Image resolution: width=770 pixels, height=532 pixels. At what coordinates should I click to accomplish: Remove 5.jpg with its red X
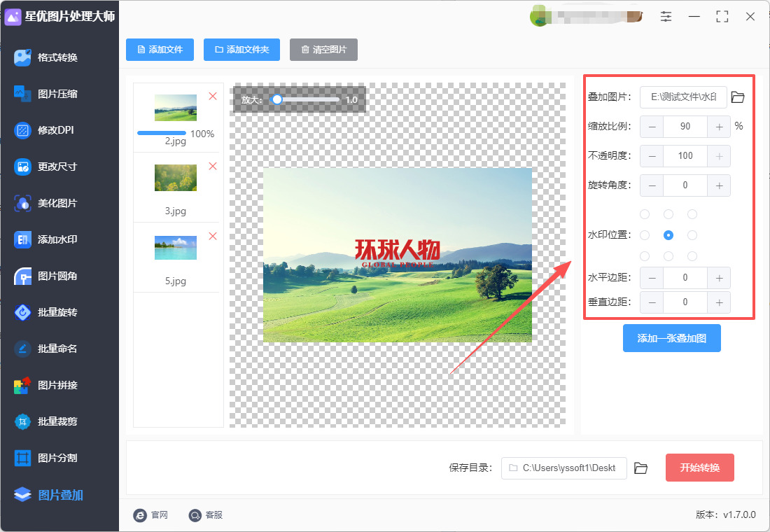(x=213, y=237)
